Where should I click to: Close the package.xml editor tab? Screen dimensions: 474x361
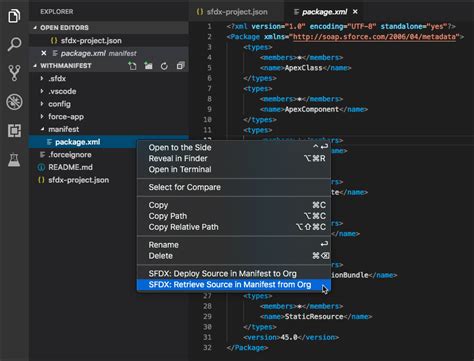(355, 12)
